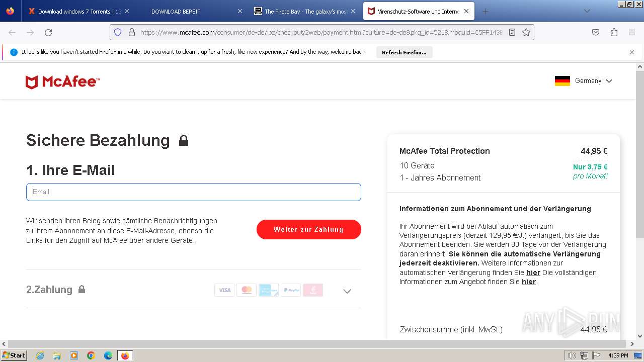Screen dimensions: 644x362
Task: Open Action Center flag in tray
Action: click(596, 355)
